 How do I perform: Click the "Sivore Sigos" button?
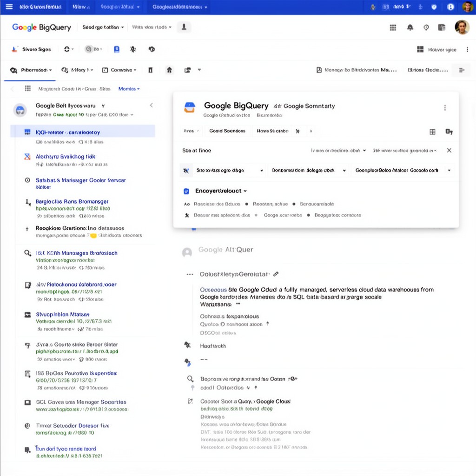pos(31,49)
